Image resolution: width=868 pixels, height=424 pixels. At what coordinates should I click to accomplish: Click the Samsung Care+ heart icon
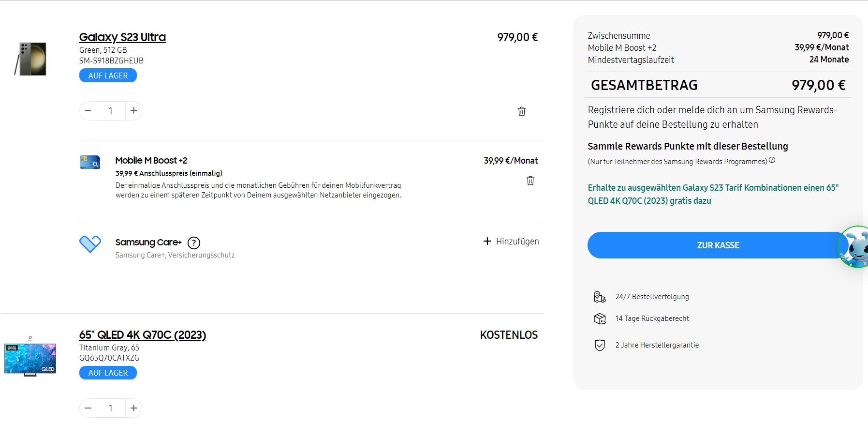pos(90,244)
